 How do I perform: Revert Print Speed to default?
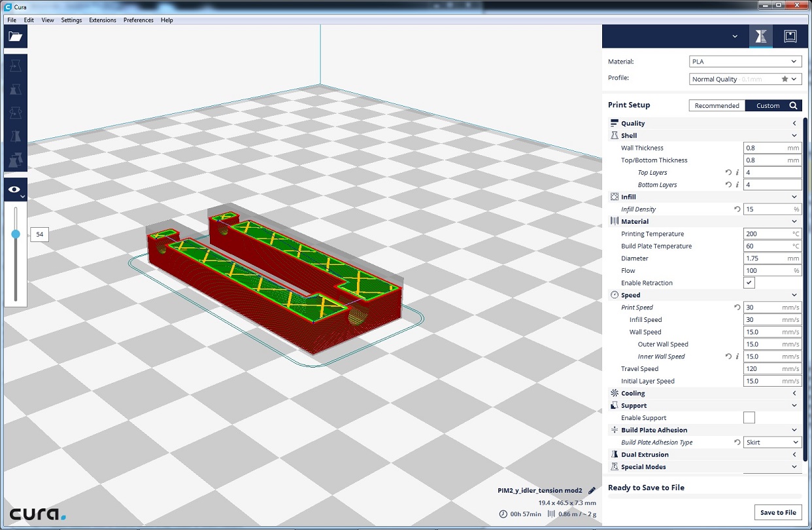point(737,308)
